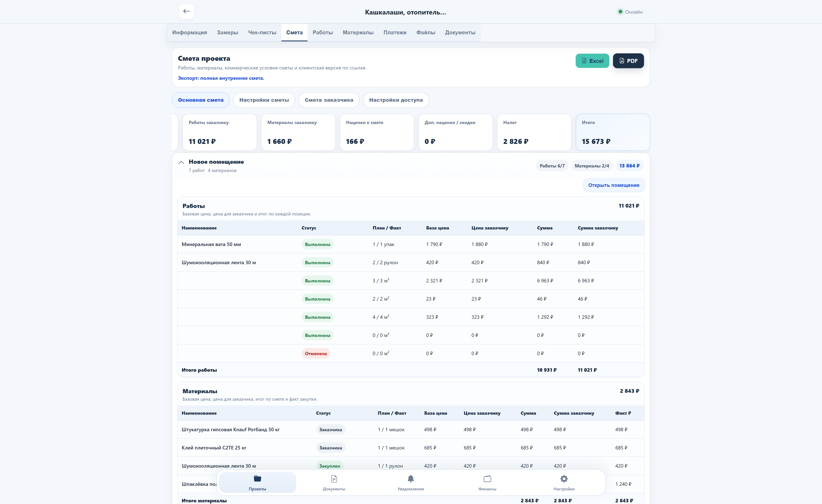Open Настройки gear icon
Screen dimensions: 822x504
pyautogui.click(x=564, y=479)
